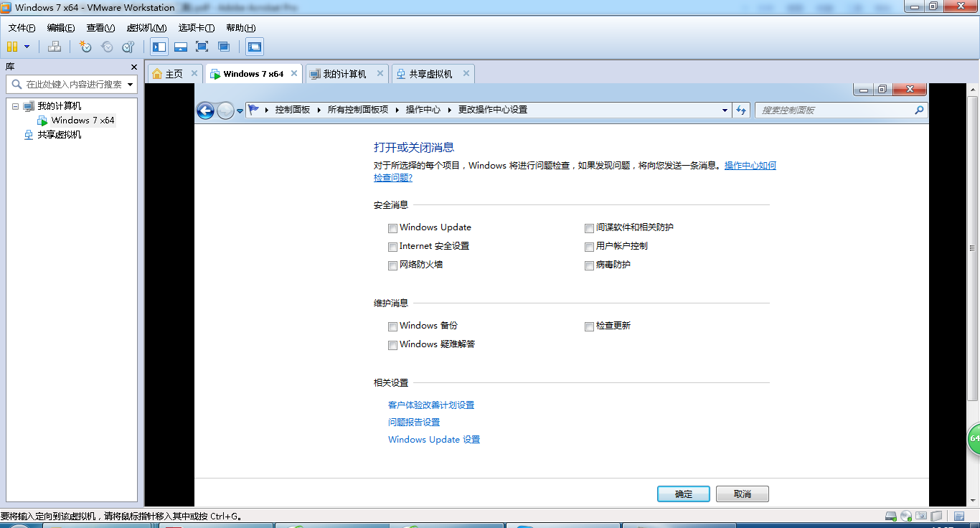Close the 主页 tab

pos(194,73)
